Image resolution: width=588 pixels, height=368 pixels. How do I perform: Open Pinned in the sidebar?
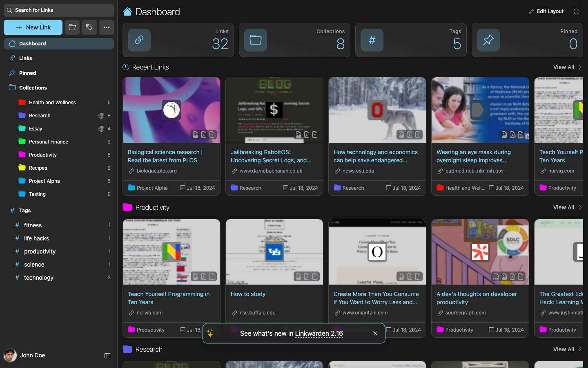(x=59, y=73)
